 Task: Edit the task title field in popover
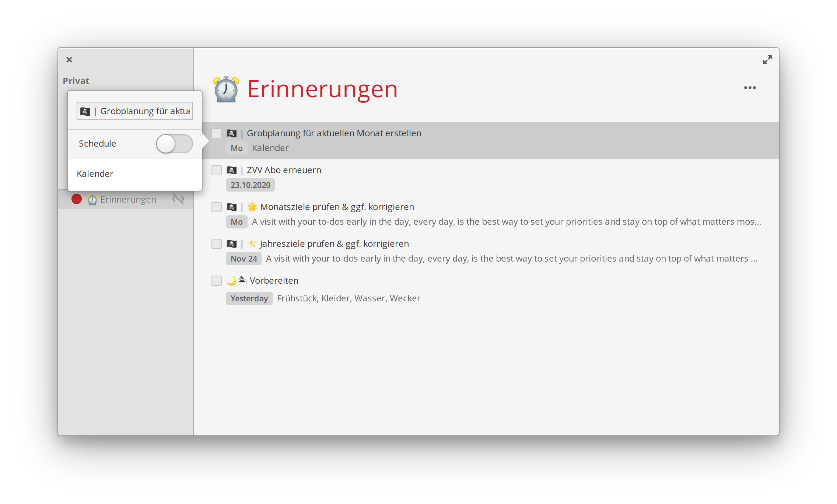click(x=135, y=111)
